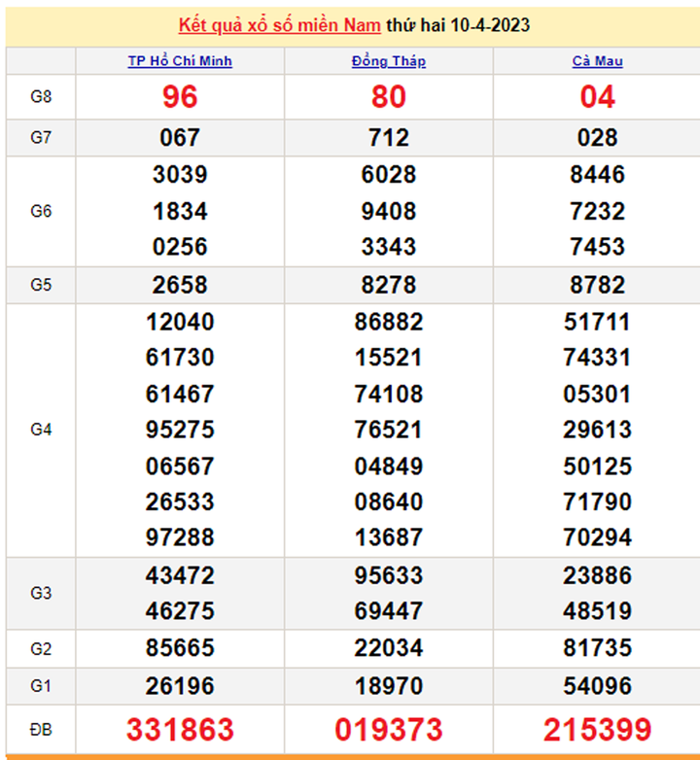The height and width of the screenshot is (760, 700).
Task: Click the ĐB special prize row label
Action: [x=41, y=728]
